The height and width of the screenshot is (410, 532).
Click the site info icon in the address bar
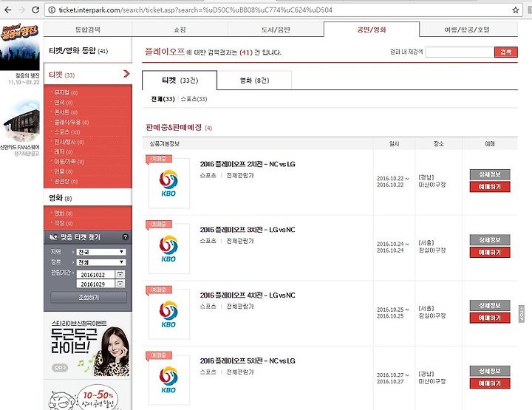pos(52,10)
